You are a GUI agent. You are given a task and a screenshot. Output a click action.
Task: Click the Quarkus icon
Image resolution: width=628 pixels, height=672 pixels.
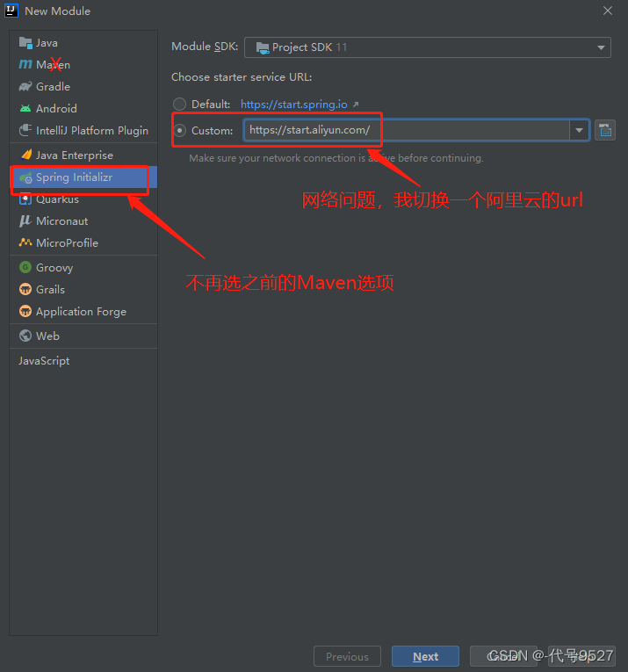coord(25,199)
